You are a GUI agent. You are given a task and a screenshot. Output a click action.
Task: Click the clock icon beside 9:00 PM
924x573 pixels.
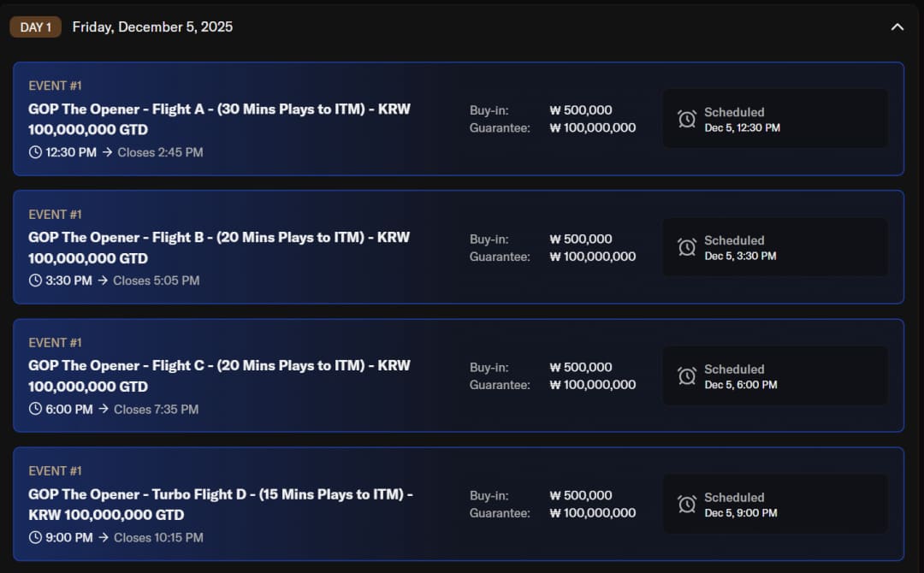pos(35,537)
